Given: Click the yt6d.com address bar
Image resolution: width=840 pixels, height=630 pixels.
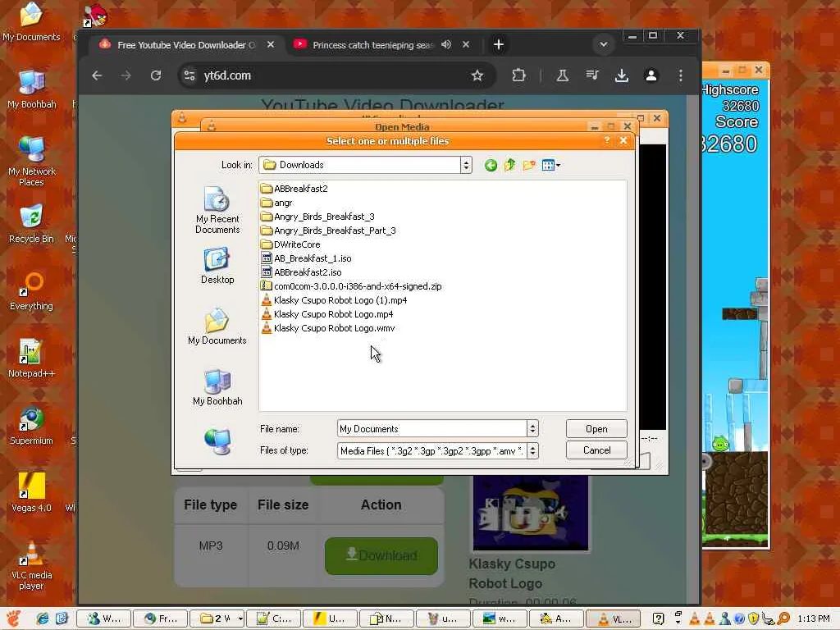Looking at the screenshot, I should pyautogui.click(x=335, y=75).
